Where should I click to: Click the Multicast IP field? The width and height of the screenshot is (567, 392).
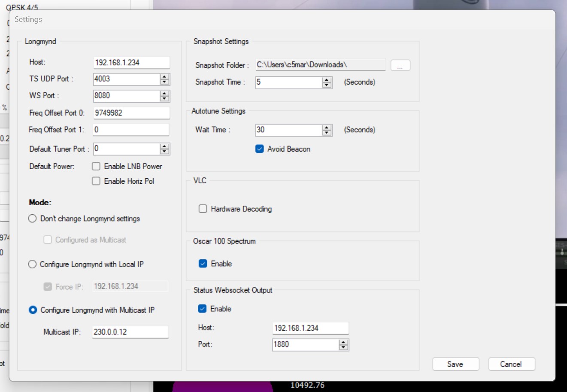tap(130, 332)
